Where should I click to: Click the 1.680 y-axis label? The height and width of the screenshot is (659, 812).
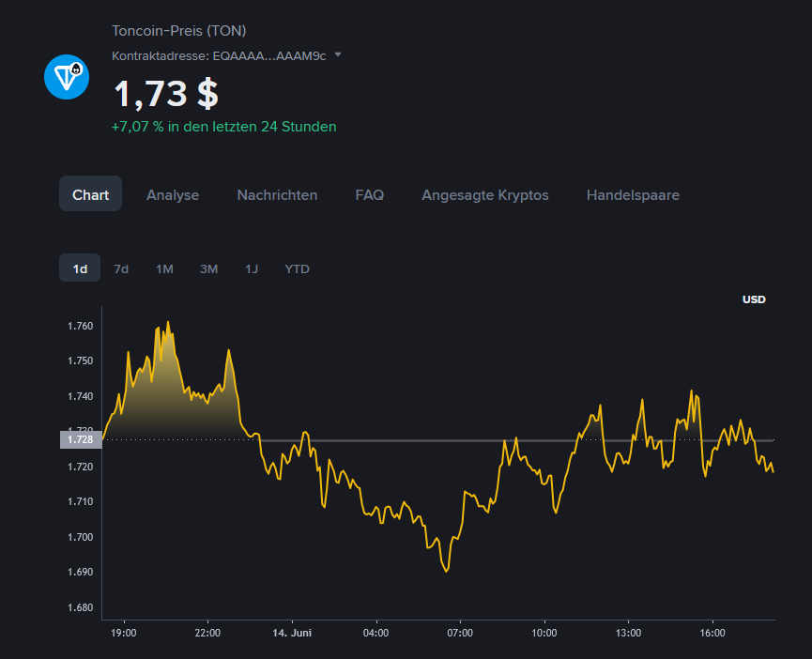(x=81, y=607)
